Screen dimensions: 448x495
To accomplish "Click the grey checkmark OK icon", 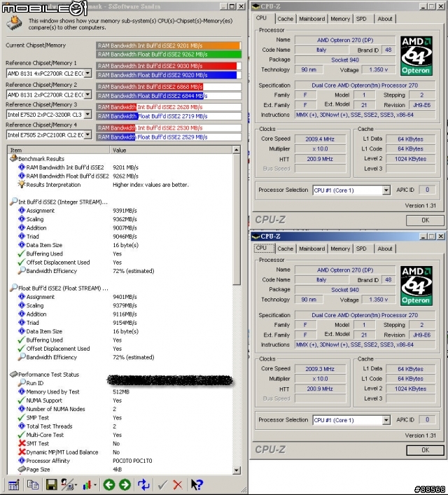I will 162,484.
